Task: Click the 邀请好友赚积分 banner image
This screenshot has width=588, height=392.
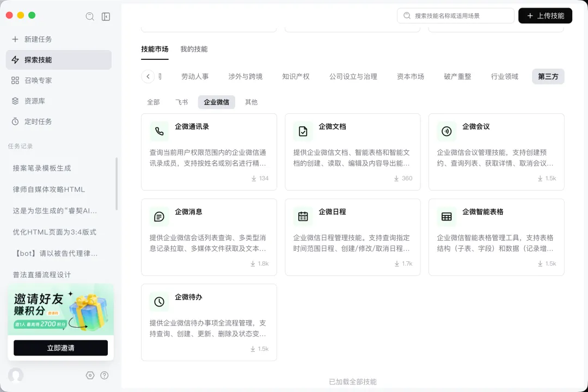Action: 61,309
